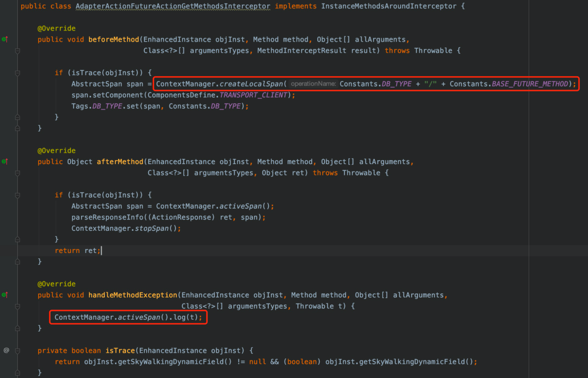Screen dimensions: 588x378
Task: Click the BASE_FUTURE_METHOD constant
Action: (530, 84)
